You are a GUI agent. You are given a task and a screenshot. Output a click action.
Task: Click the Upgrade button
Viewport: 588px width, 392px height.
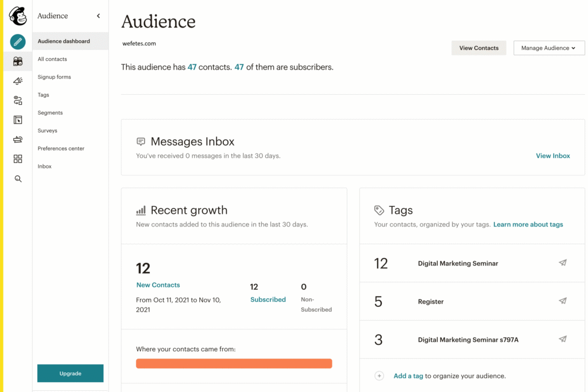70,374
